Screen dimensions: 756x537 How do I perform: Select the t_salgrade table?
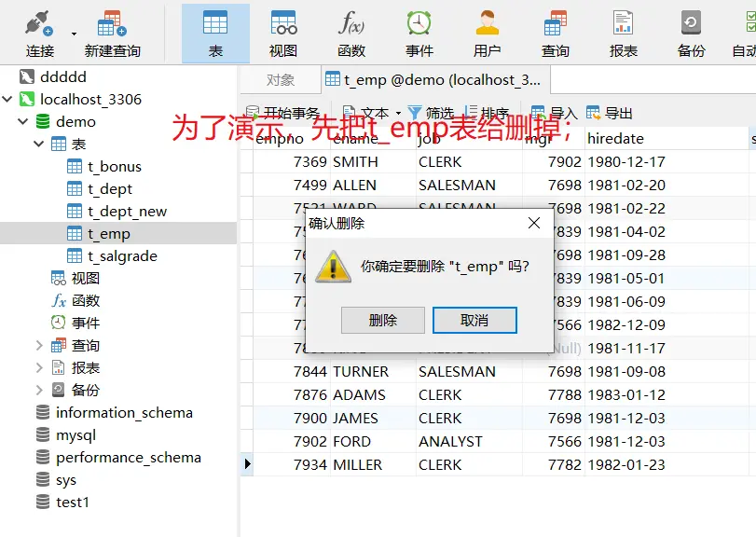122,256
